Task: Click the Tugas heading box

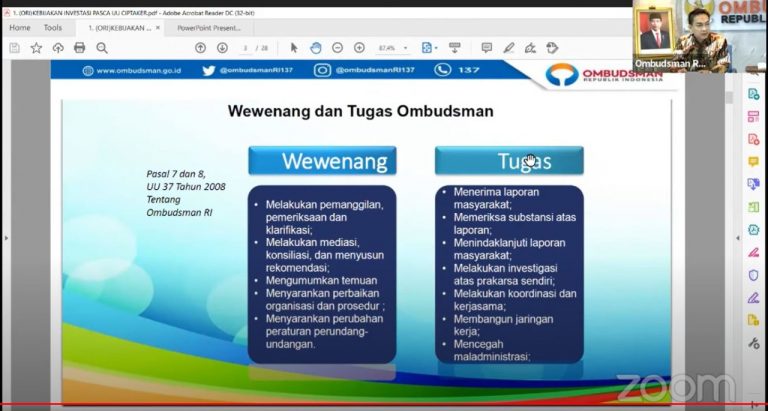Action: point(509,160)
